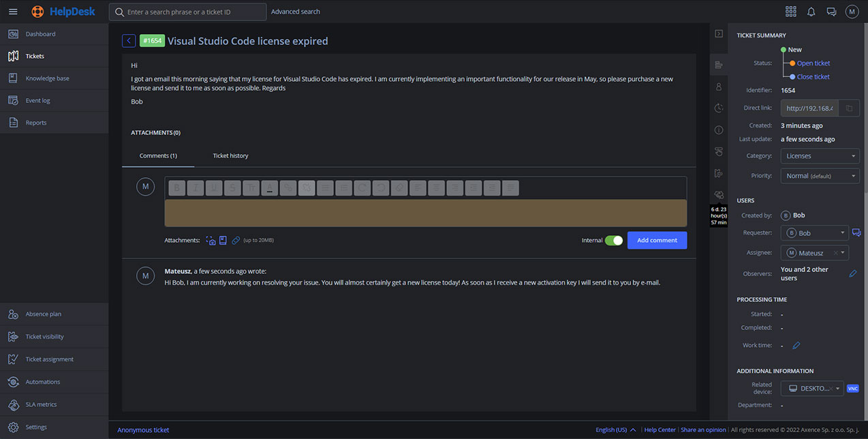Open SLA metrics in the sidebar
Viewport: 868px width, 439px height.
point(55,405)
